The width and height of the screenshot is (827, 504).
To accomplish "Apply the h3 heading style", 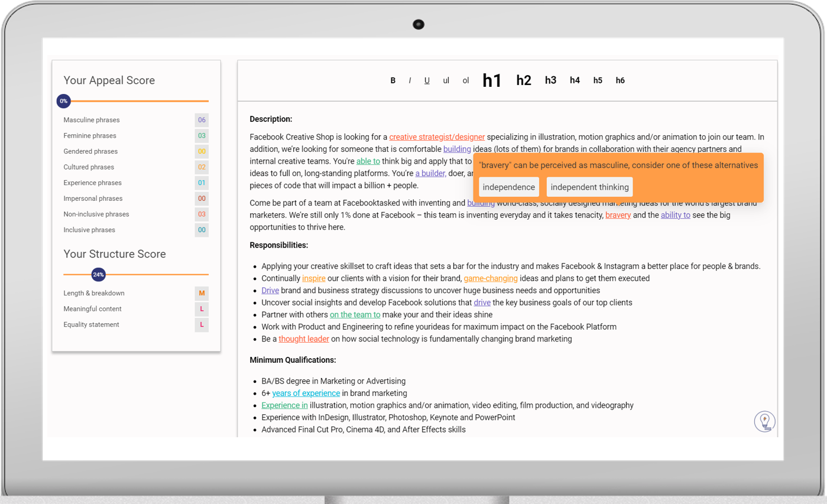I will tap(550, 80).
